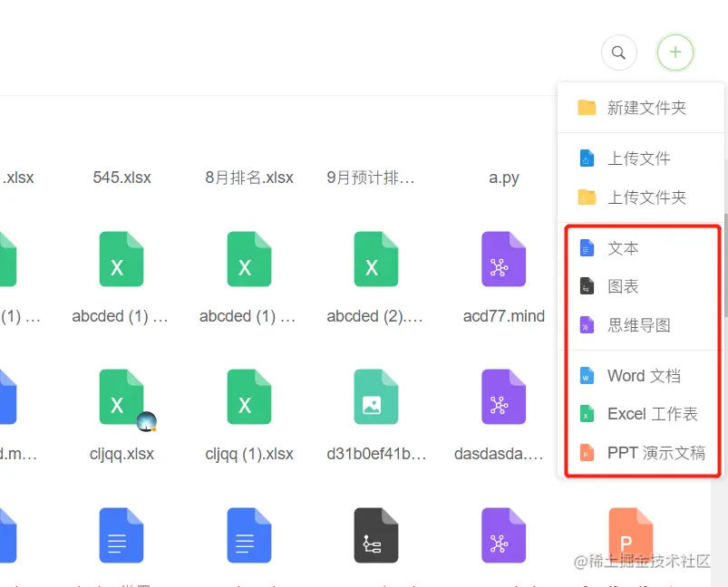728x587 pixels.
Task: Choose 新建文件夹 from the menu
Action: pyautogui.click(x=641, y=108)
